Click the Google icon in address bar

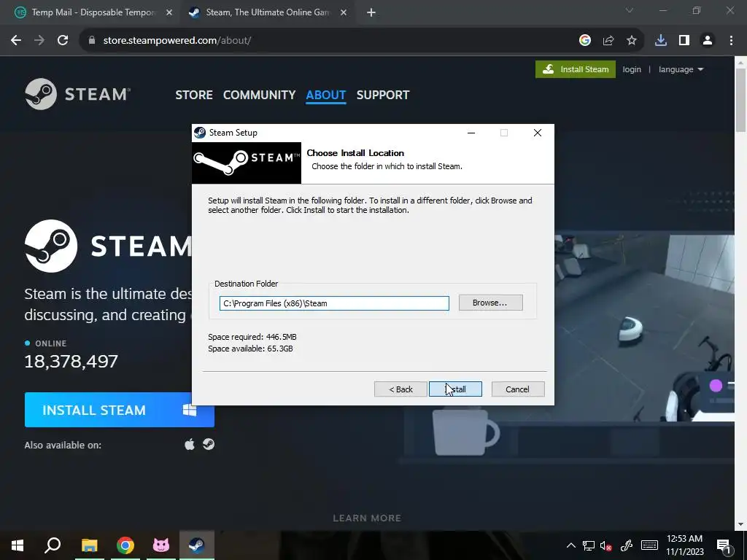pyautogui.click(x=585, y=41)
